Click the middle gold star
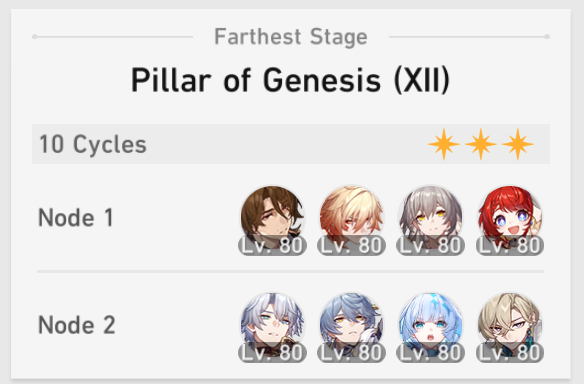584x384 pixels. click(481, 144)
